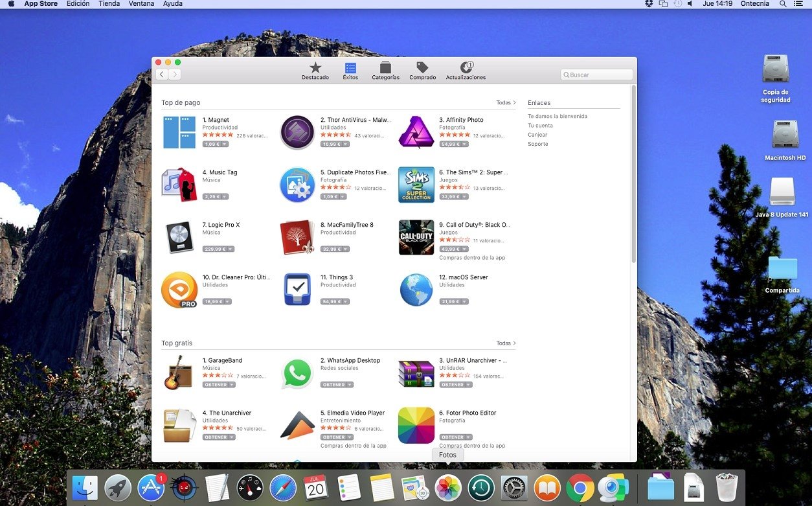The image size is (812, 506).
Task: Click Obtener for GarageBand
Action: (219, 384)
